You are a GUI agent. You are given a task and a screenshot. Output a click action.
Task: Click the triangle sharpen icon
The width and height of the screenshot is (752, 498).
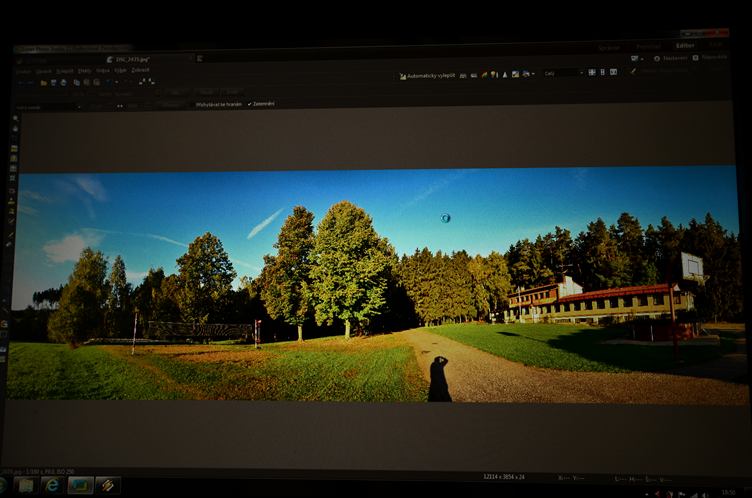point(505,74)
